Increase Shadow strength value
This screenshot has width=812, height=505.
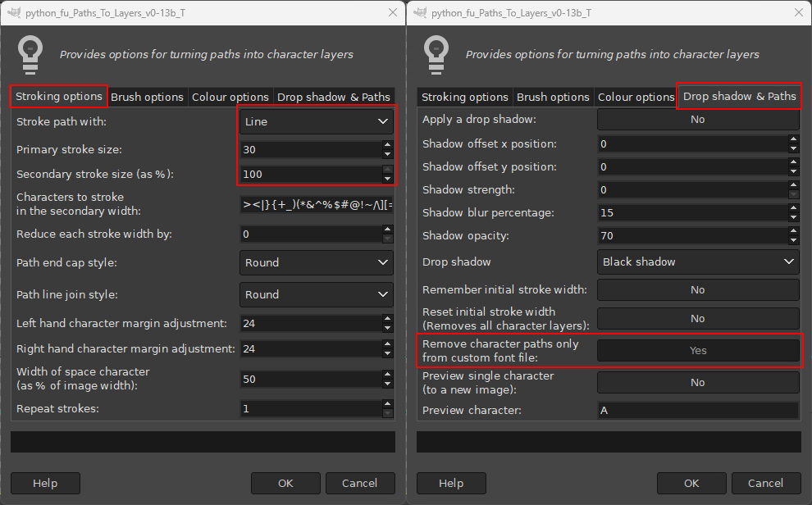793,185
